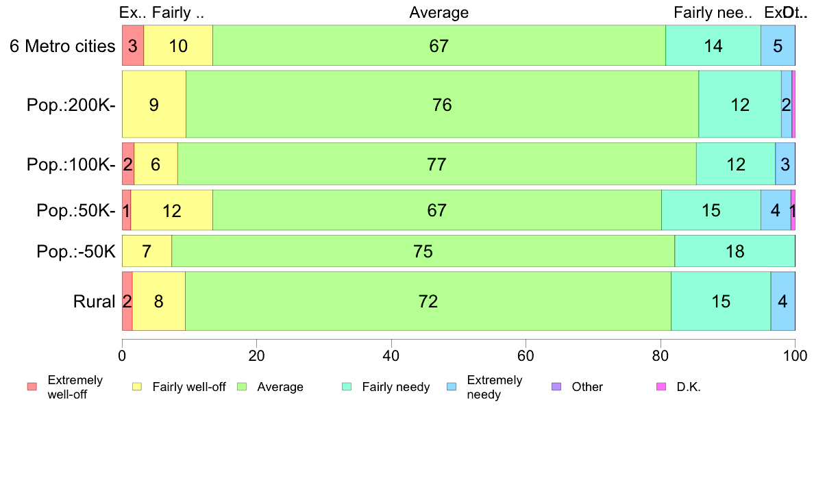Click the Average green legend swatch

[x=242, y=387]
